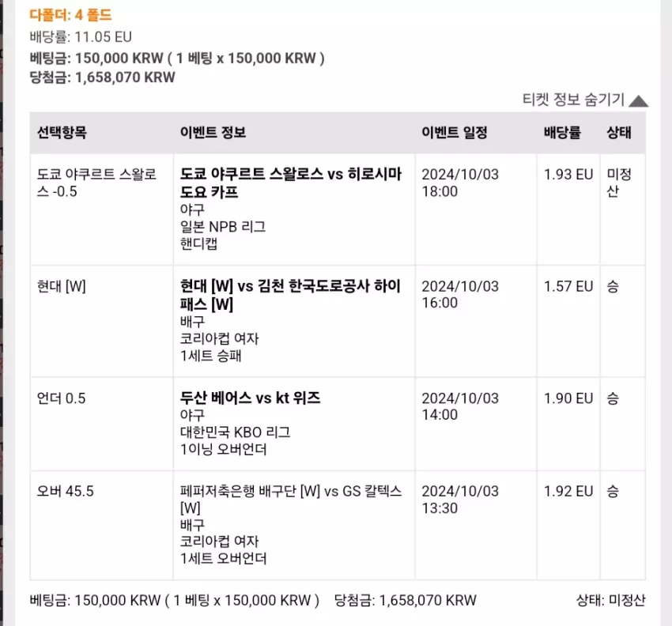Collapse ticket info with the triangle arrow
Viewport: 672px width, 626px height.
(x=639, y=101)
